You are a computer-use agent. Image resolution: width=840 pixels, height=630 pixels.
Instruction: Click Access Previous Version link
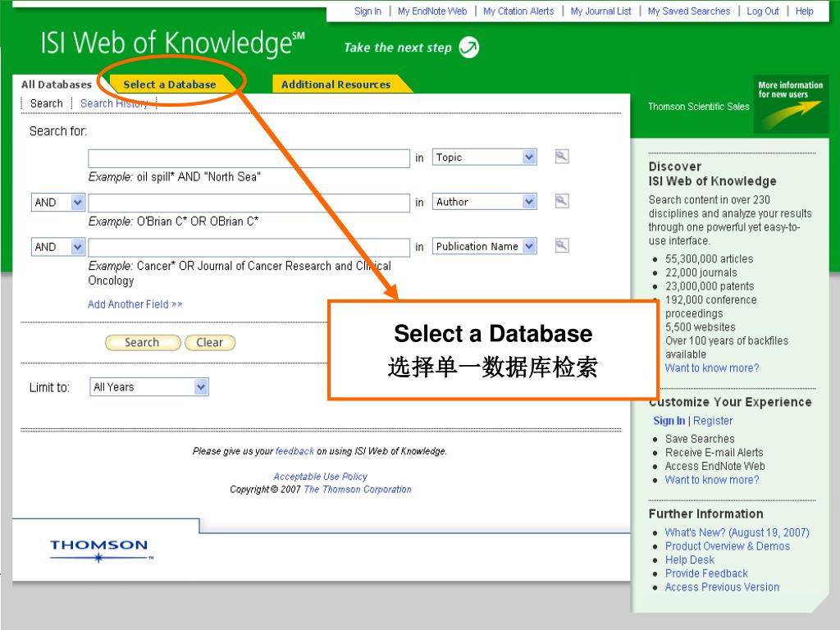point(722,587)
